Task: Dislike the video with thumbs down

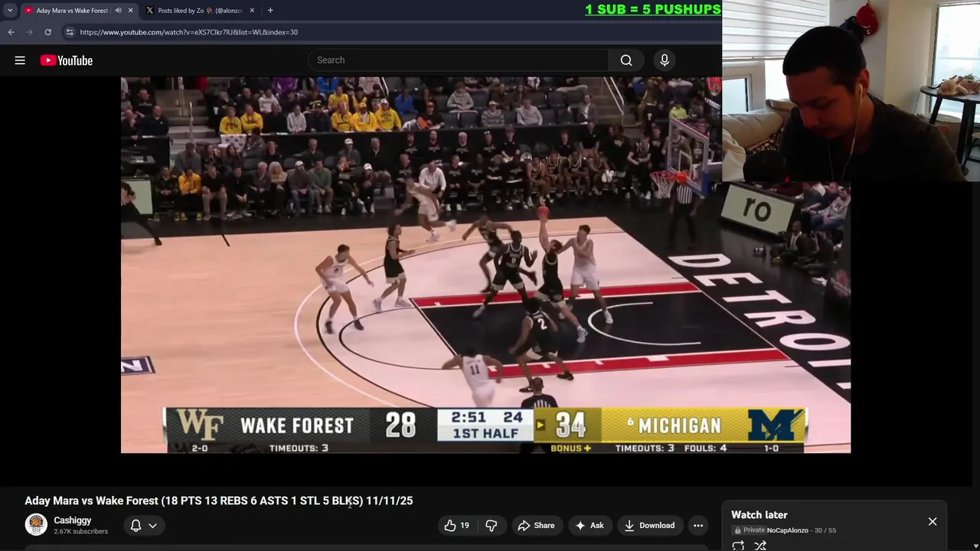Action: [x=492, y=525]
